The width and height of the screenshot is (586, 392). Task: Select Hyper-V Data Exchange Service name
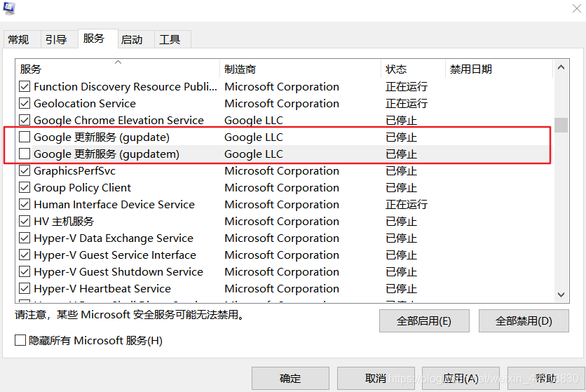[114, 238]
